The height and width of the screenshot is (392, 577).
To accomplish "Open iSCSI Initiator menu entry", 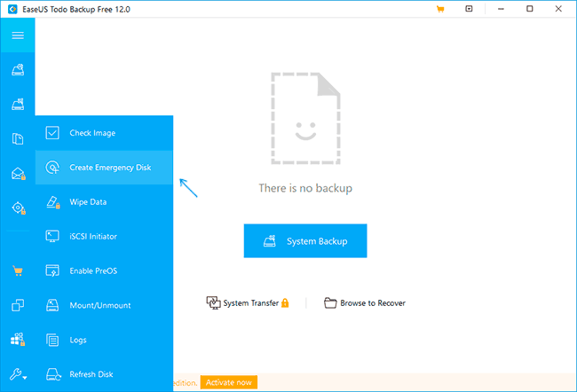I will coord(104,236).
